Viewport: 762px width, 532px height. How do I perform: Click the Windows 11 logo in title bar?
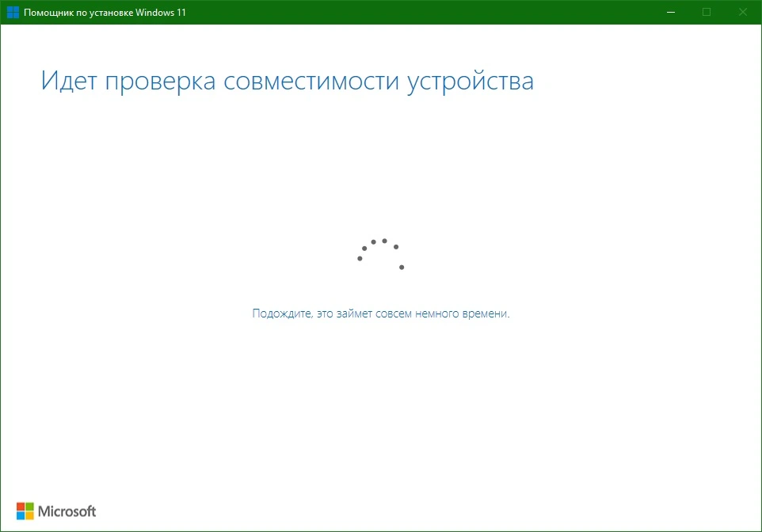coord(13,12)
